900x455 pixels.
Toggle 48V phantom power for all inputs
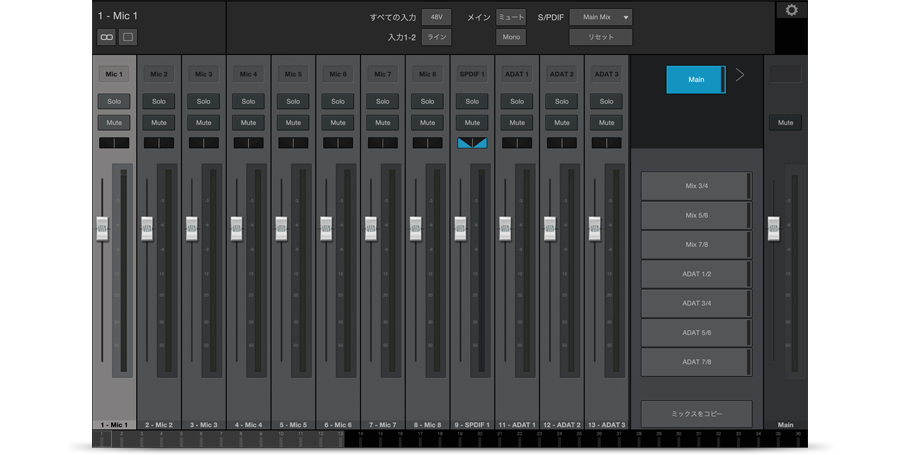click(436, 17)
